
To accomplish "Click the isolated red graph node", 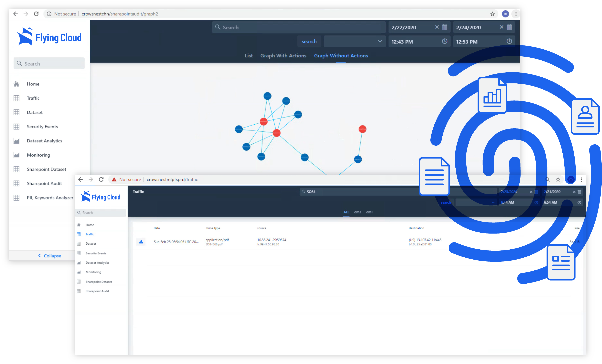I will point(362,129).
